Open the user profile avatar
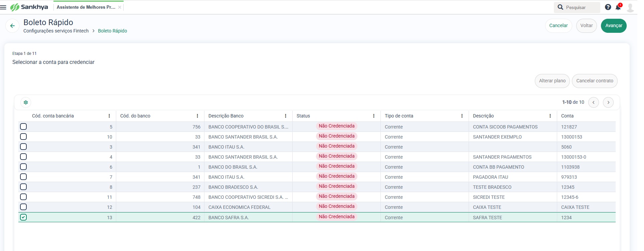Viewport: 644px width, 251px height. pyautogui.click(x=630, y=7)
